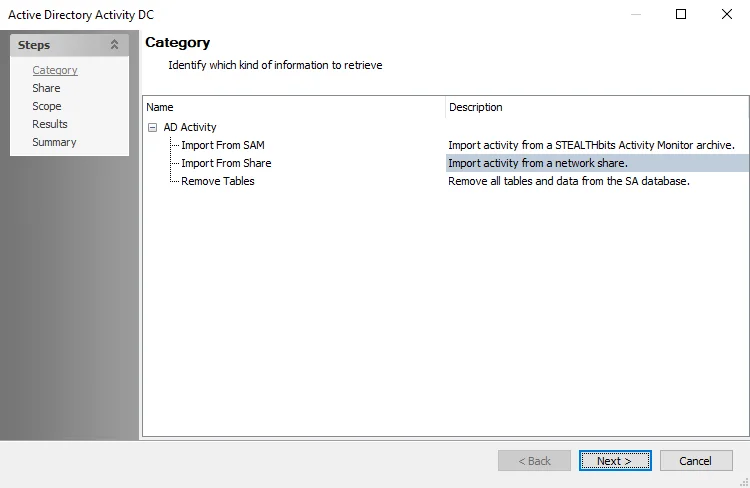Click the 'Category' page heading
Viewport: 750px width, 488px height.
[x=177, y=43]
